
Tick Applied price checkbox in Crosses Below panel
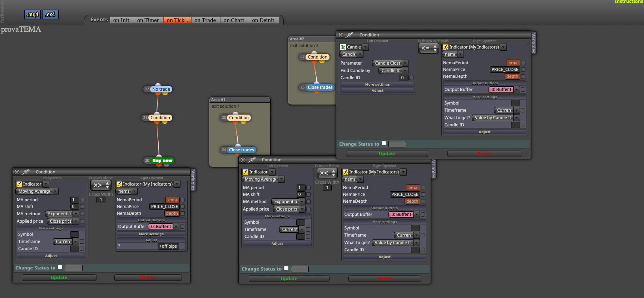tap(308, 209)
